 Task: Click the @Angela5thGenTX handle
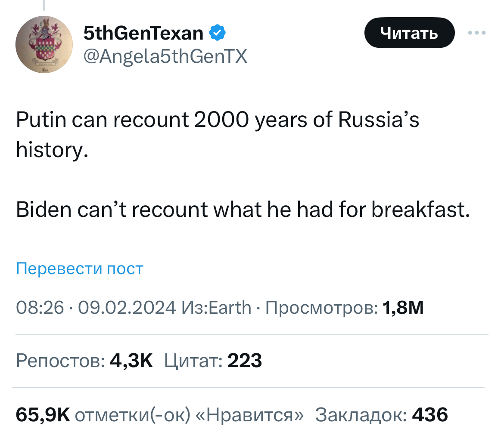coord(166,56)
